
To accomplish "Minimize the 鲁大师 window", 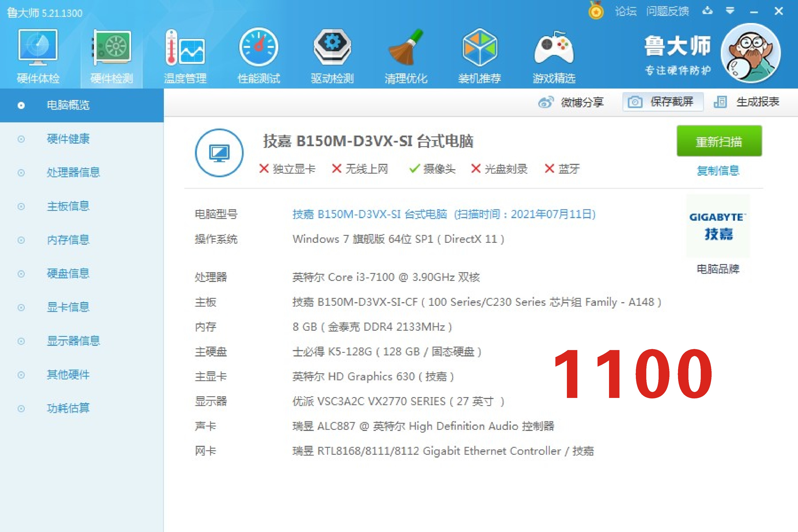I will (754, 12).
